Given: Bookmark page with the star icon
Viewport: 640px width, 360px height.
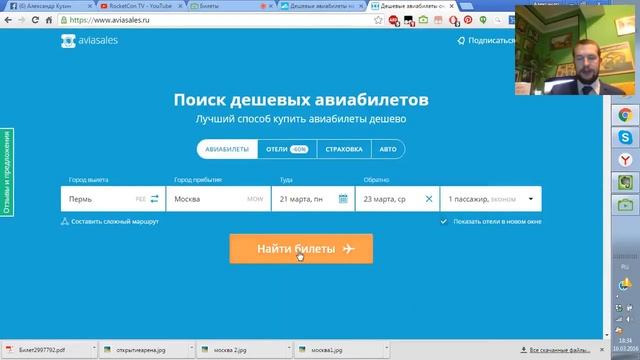Looking at the screenshot, I should 378,20.
